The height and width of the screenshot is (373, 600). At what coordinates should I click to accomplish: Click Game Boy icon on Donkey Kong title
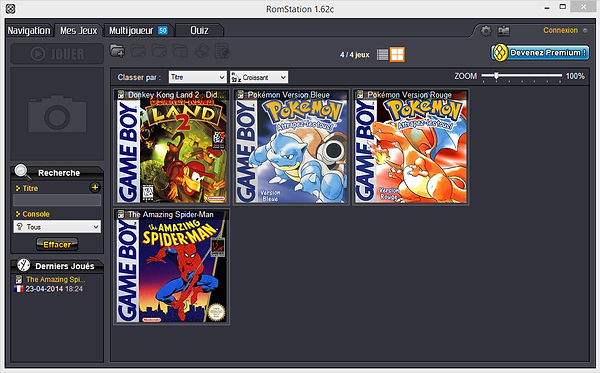pos(121,94)
